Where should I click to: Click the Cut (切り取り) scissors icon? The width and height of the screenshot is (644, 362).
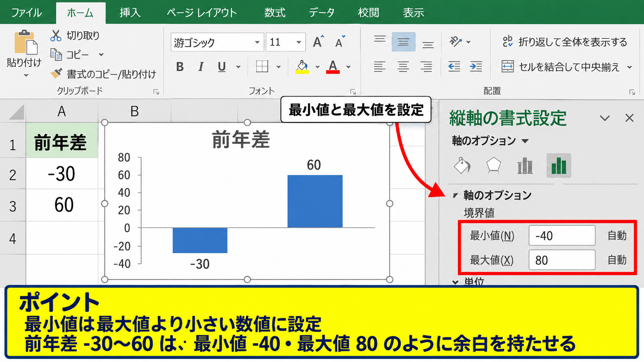tap(56, 35)
